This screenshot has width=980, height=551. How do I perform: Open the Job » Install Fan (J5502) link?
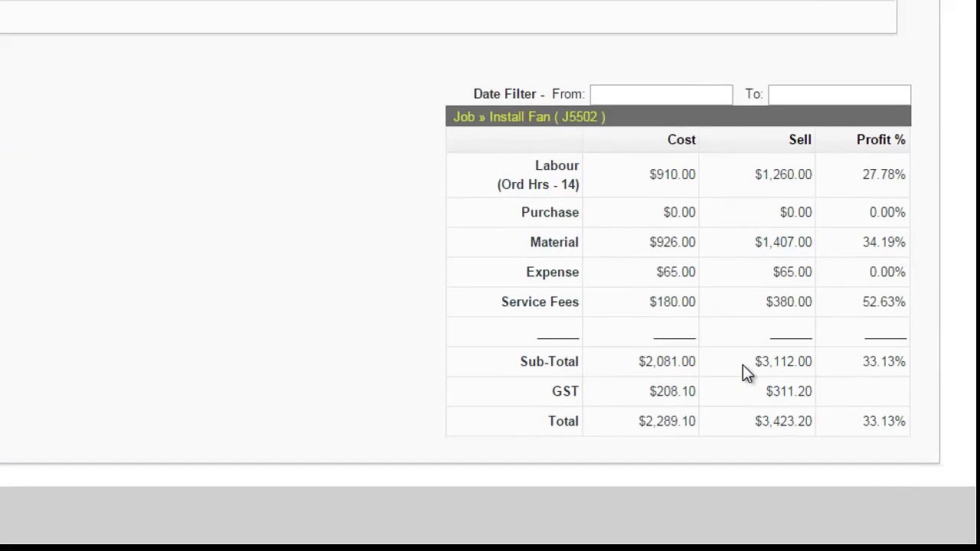[529, 116]
